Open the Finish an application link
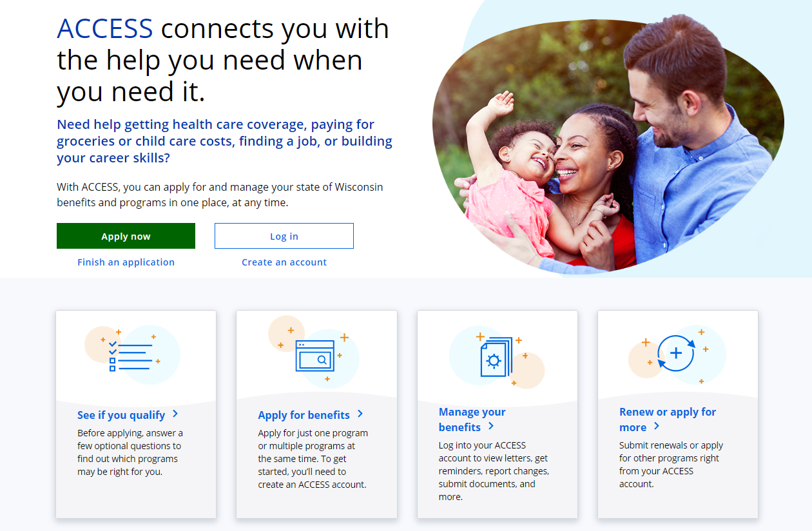Screen dimensions: 812x531 126,262
